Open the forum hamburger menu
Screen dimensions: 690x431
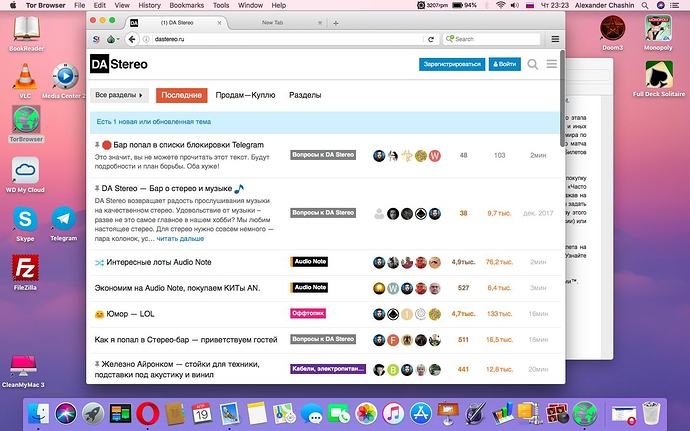(x=552, y=65)
